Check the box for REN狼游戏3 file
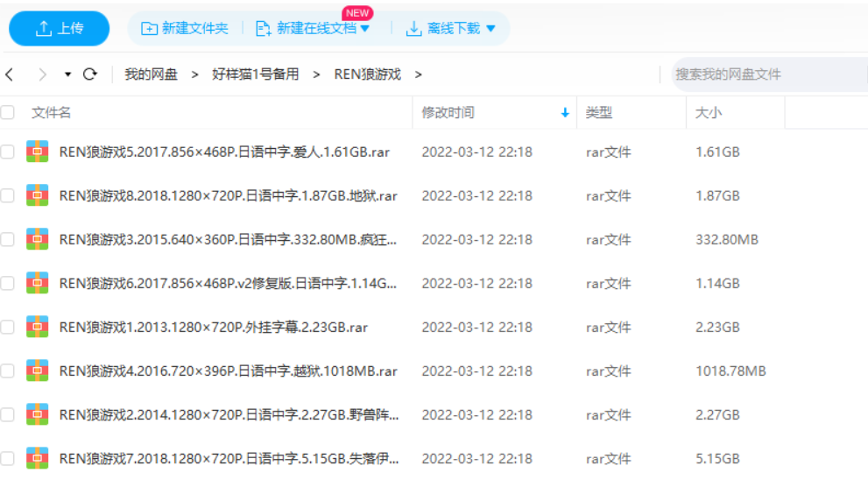The image size is (868, 480). [8, 239]
